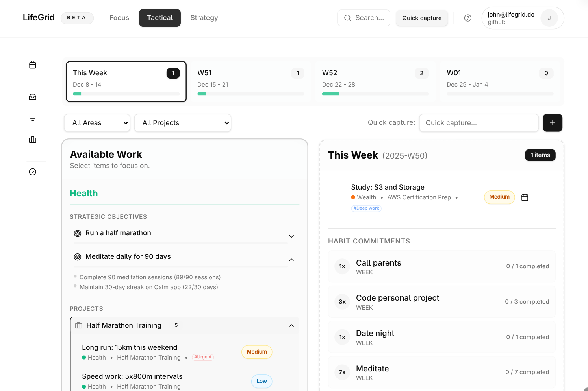588x391 pixels.
Task: Click the search magnifier icon in the search bar
Action: [347, 18]
